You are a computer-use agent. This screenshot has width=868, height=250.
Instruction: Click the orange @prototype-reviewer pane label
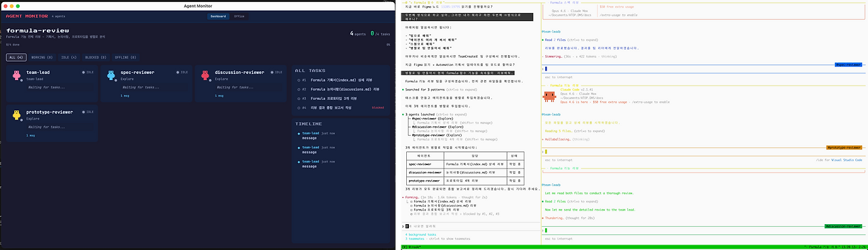point(844,147)
